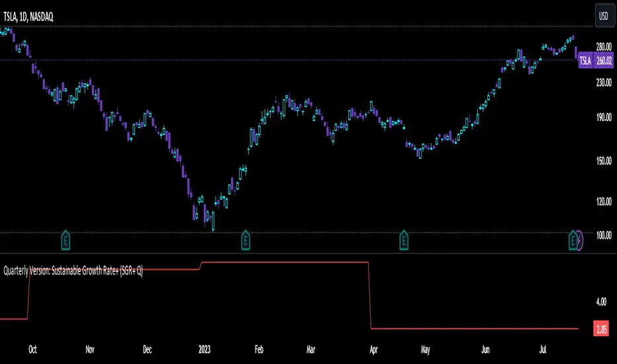
Task: Open the July earnings marker icon
Action: [x=573, y=240]
